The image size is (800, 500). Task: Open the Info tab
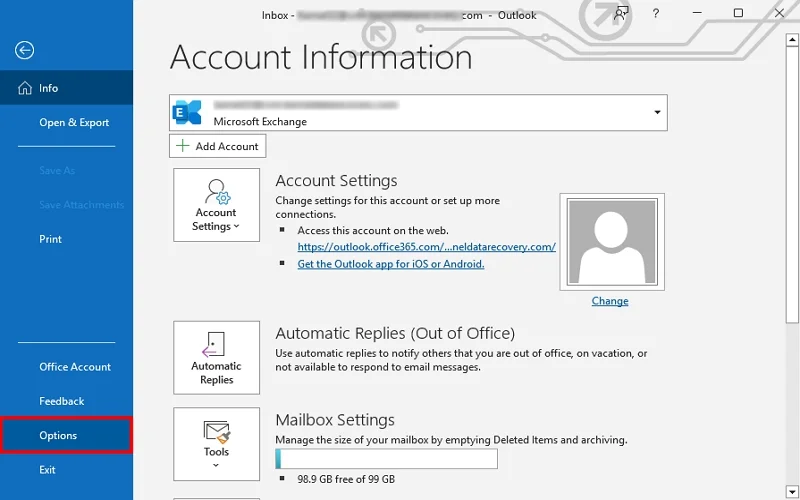tap(66, 88)
